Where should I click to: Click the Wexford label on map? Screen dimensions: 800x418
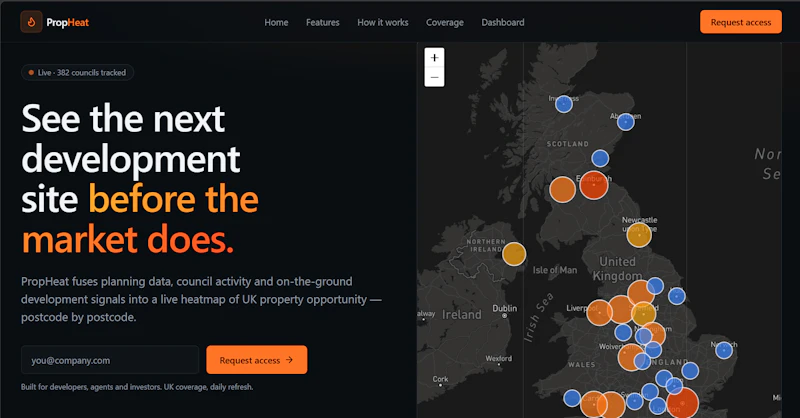498,358
